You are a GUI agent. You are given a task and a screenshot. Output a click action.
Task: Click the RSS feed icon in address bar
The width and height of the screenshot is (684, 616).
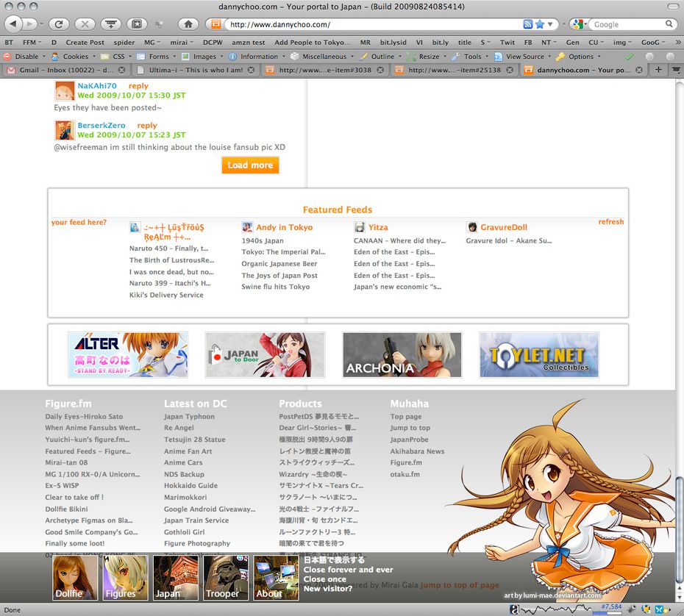tap(527, 24)
